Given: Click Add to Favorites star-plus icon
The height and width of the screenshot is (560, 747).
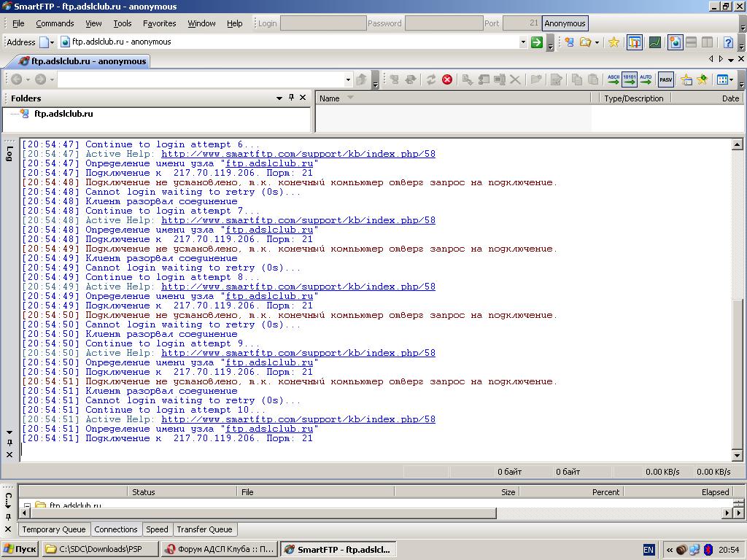Looking at the screenshot, I should [703, 79].
